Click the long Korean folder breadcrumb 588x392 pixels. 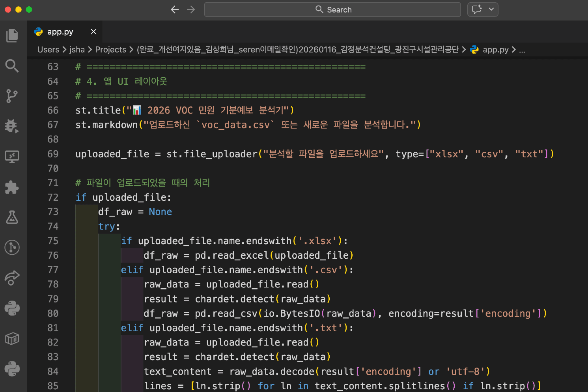[x=298, y=50]
